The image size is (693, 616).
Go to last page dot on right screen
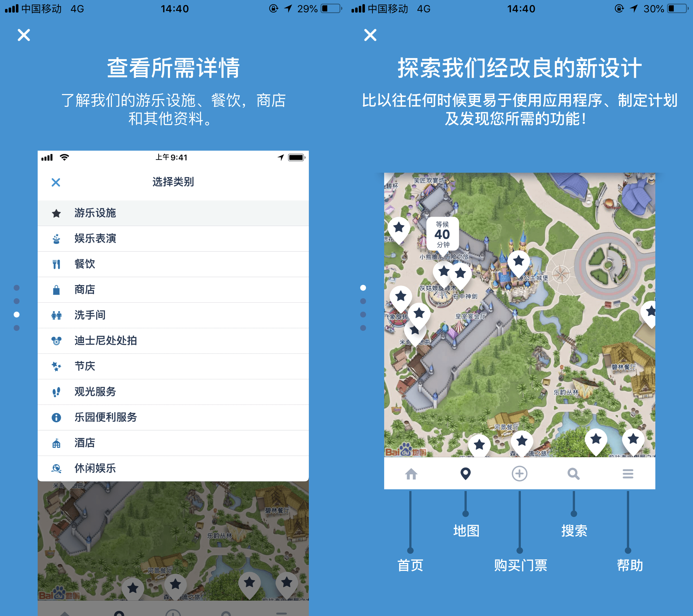[363, 328]
